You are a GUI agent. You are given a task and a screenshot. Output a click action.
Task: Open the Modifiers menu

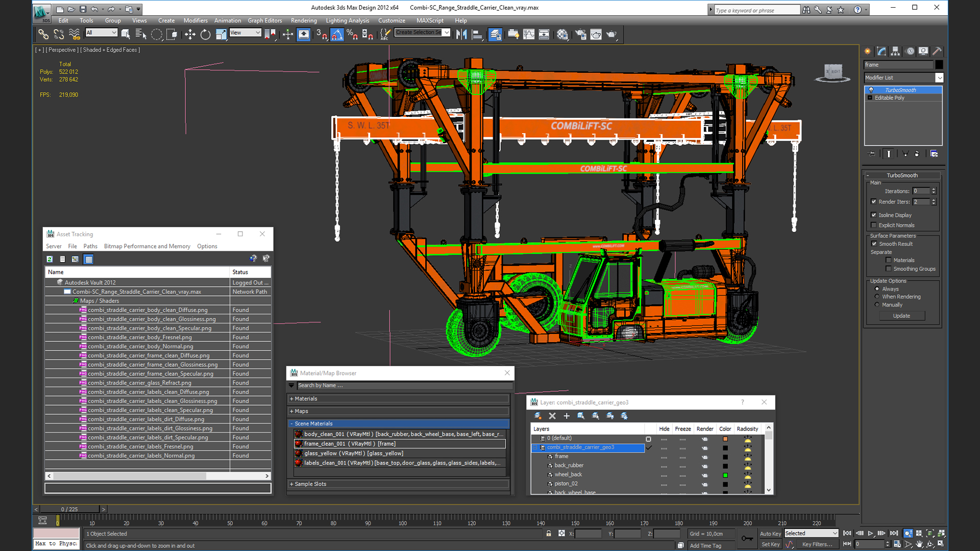[x=195, y=20]
